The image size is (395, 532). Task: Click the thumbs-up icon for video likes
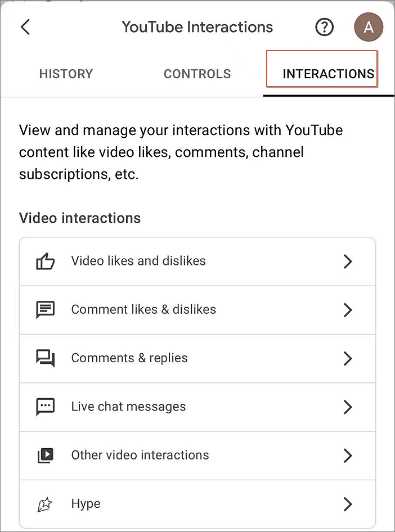click(45, 261)
